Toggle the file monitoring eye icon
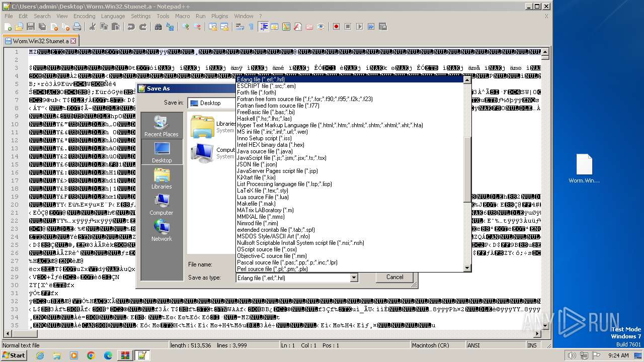Screen dimensions: 644x362 tap(321, 27)
